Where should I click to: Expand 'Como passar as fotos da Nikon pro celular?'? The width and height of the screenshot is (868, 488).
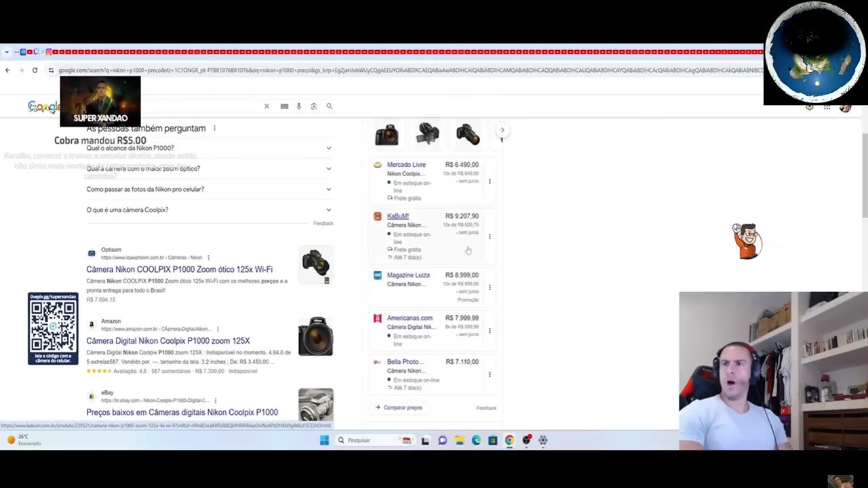209,189
